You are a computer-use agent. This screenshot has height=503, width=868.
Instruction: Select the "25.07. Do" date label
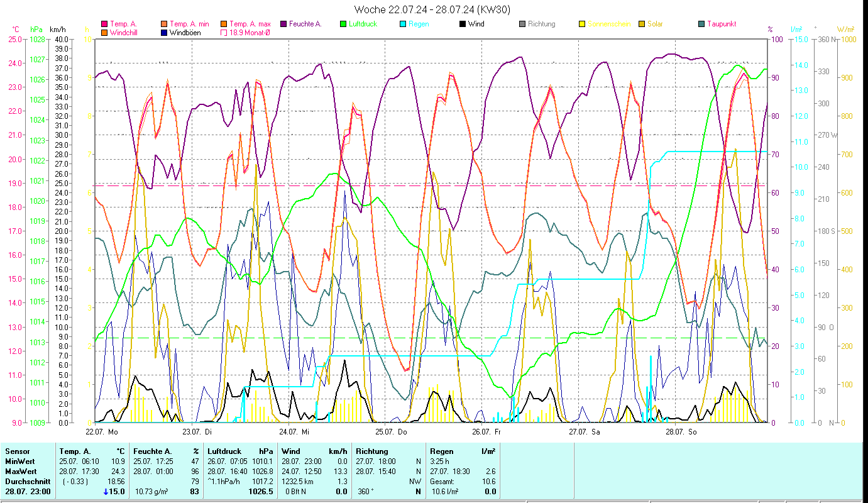pyautogui.click(x=391, y=432)
